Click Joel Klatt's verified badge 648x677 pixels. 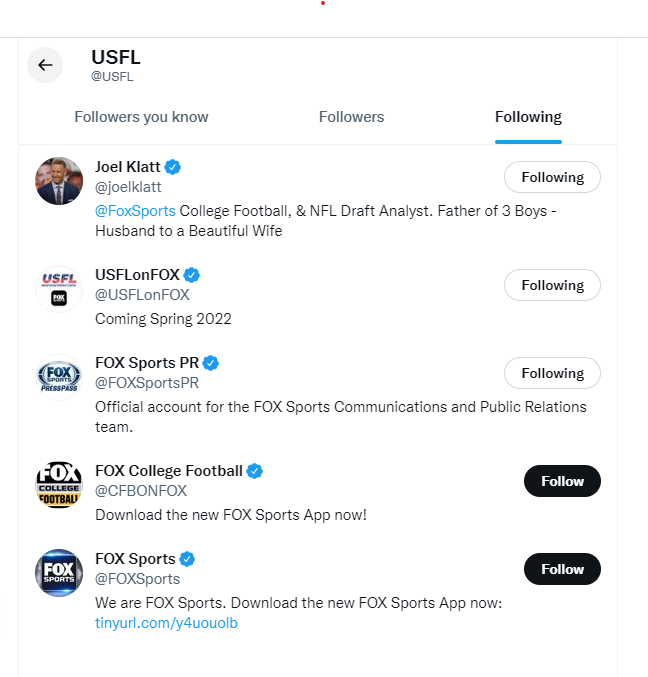[x=173, y=167]
